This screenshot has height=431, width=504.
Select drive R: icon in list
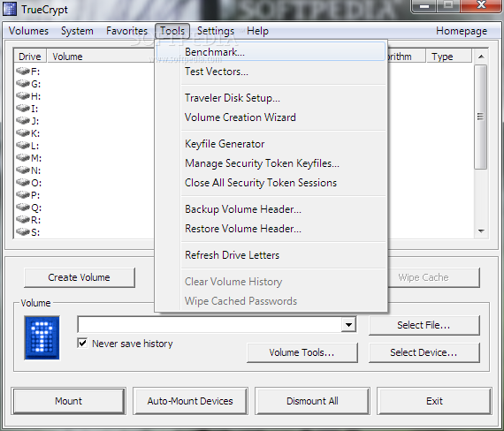tap(22, 219)
